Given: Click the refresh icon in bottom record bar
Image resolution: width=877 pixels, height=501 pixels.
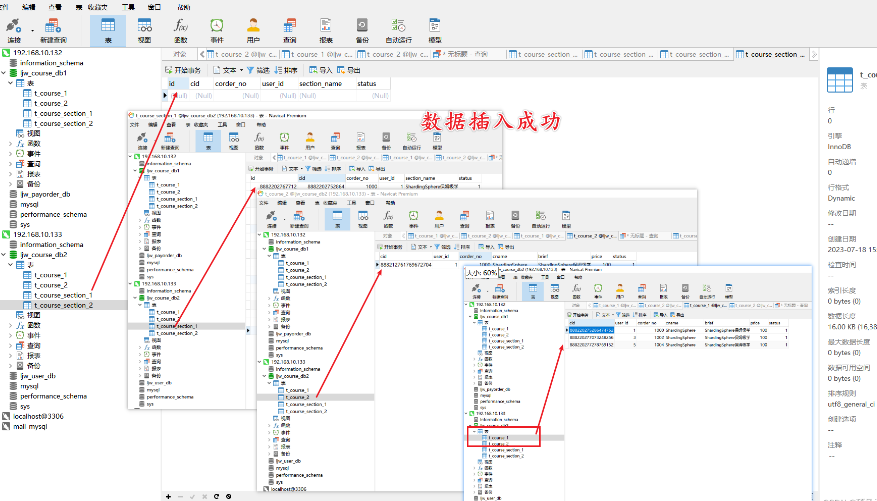Looking at the screenshot, I should pyautogui.click(x=216, y=496).
